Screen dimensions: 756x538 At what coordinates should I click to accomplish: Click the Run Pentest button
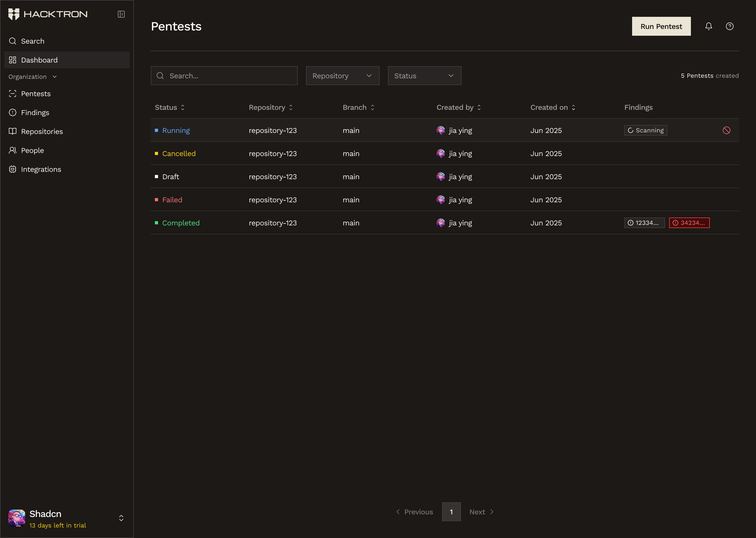661,26
